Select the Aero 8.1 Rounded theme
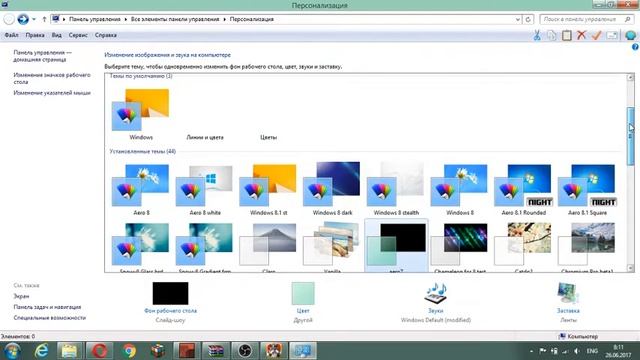The image size is (640, 360). click(523, 190)
